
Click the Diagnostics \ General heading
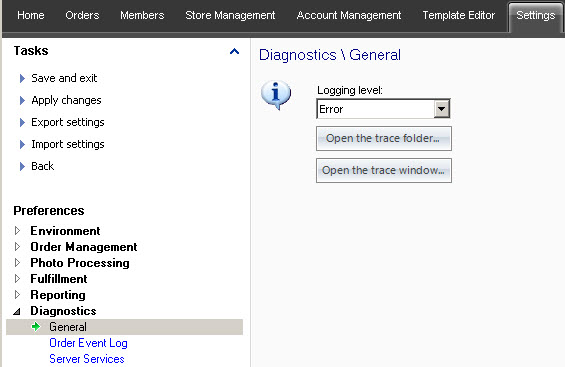coord(330,55)
